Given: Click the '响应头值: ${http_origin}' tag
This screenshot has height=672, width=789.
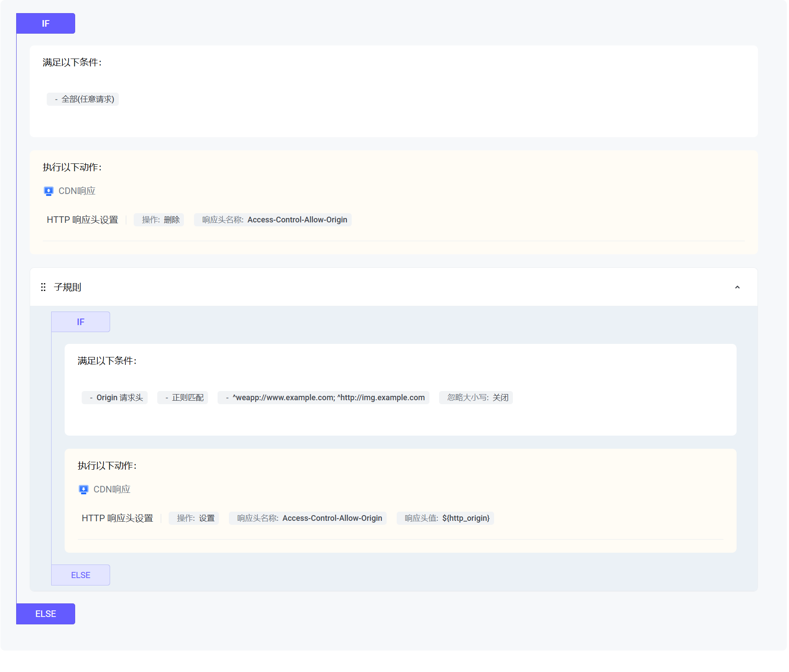Looking at the screenshot, I should 445,518.
